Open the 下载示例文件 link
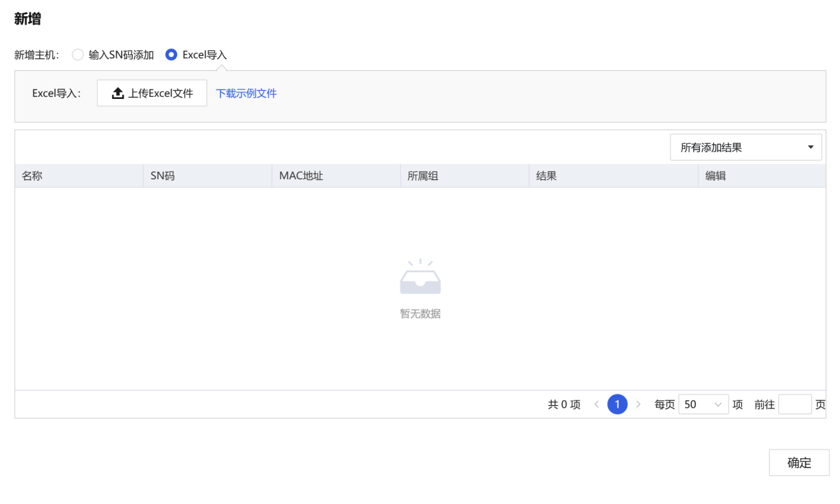The height and width of the screenshot is (504, 840). coord(246,94)
